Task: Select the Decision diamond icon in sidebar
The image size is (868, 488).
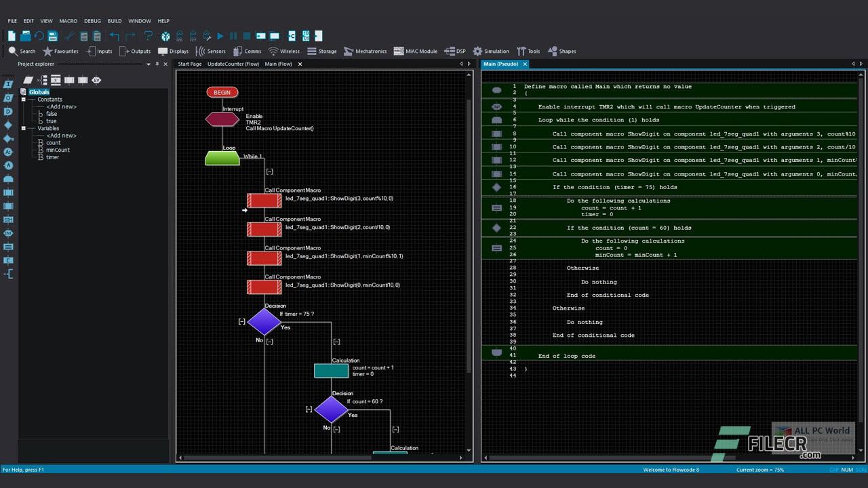Action: 8,125
